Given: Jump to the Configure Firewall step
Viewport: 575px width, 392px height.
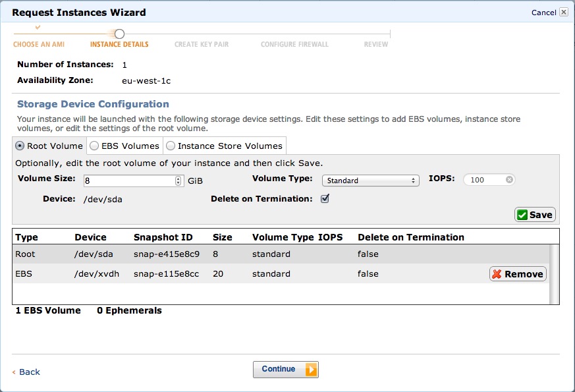Looking at the screenshot, I should pyautogui.click(x=294, y=45).
